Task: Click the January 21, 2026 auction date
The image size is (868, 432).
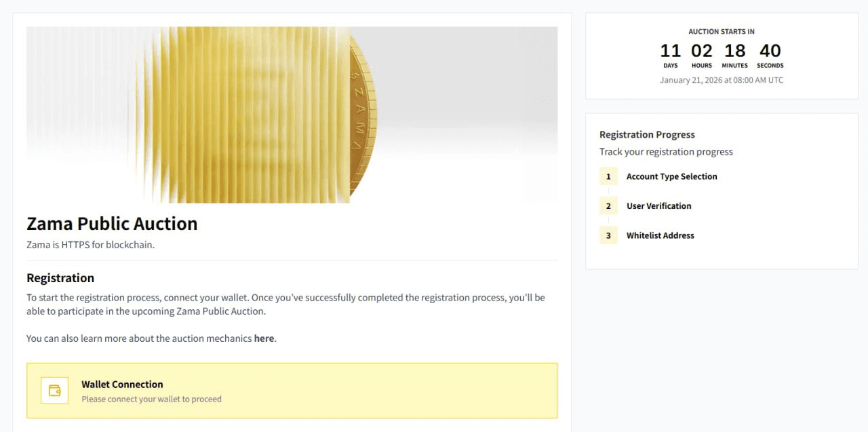Action: 722,80
